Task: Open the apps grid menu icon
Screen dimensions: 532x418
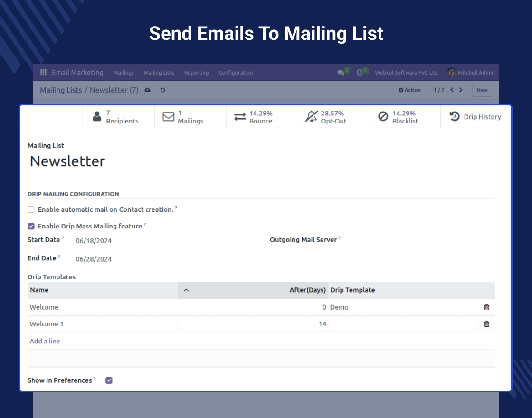Action: [x=43, y=72]
